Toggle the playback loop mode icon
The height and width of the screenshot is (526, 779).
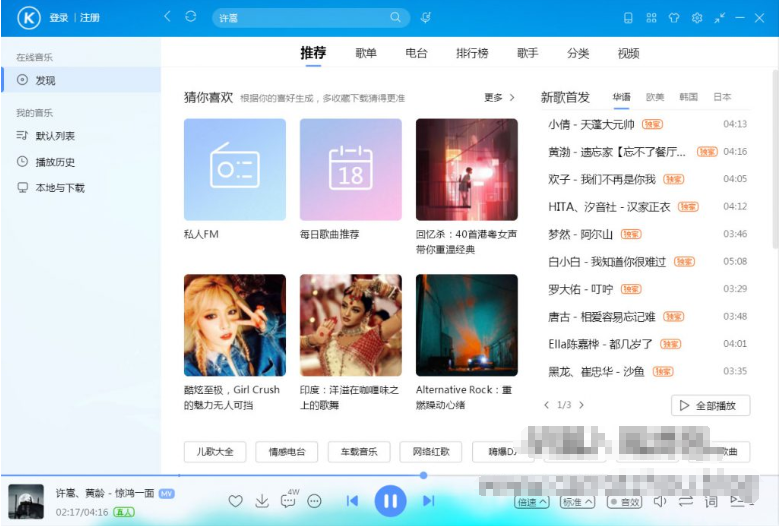point(686,501)
